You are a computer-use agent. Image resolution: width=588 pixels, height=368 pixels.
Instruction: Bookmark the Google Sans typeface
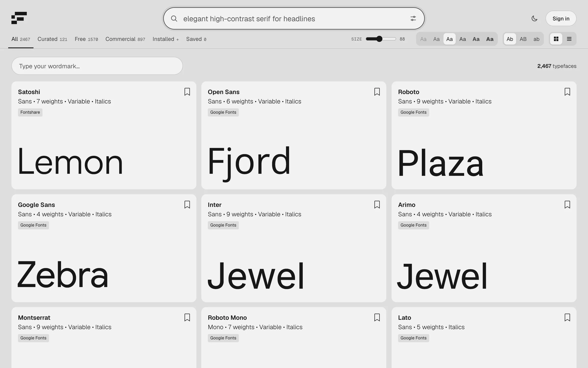click(x=187, y=205)
